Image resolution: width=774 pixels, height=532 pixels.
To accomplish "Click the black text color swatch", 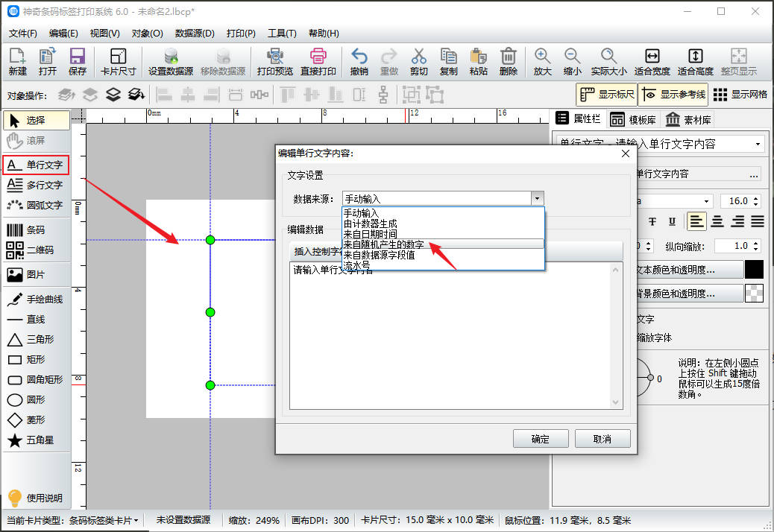I will point(754,270).
